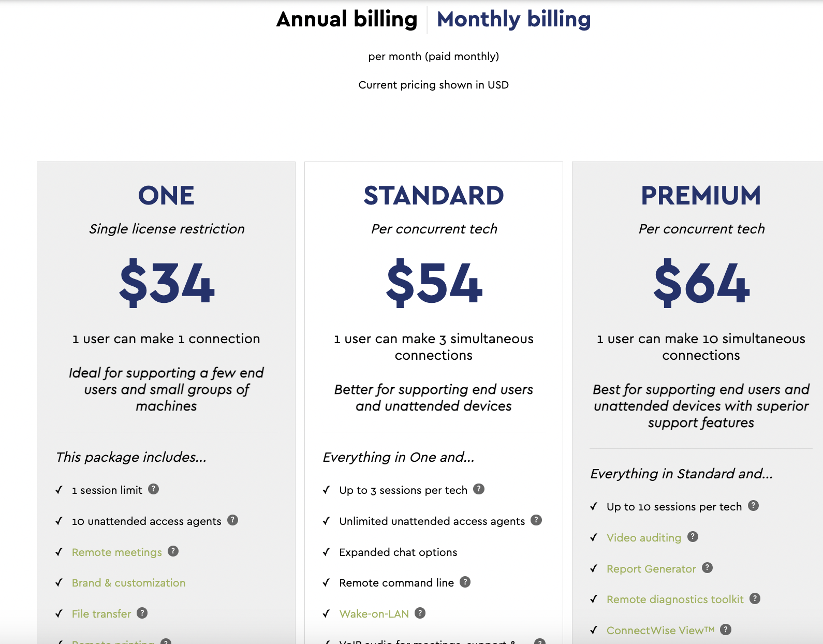Viewport: 823px width, 644px height.
Task: Click help icon for Remote diagnostics toolkit
Action: coord(755,598)
